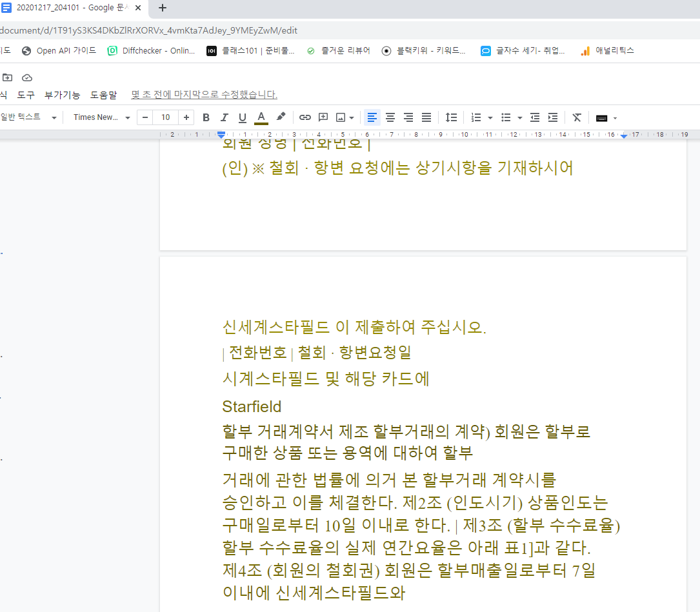Open the highlight color tool
This screenshot has width=700, height=612.
tap(281, 117)
